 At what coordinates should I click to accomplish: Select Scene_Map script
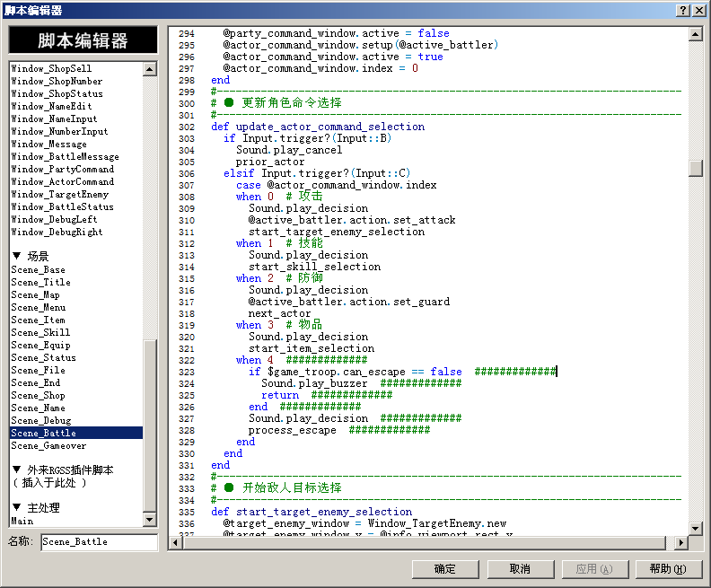pyautogui.click(x=35, y=295)
